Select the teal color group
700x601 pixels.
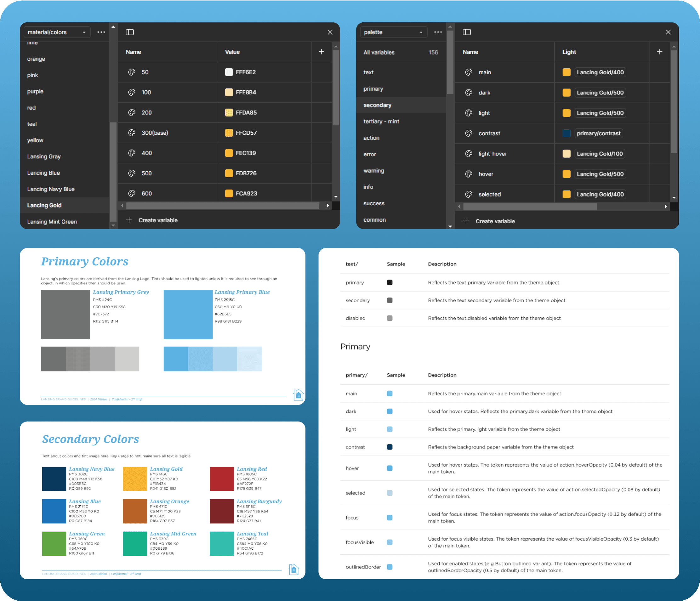pyautogui.click(x=65, y=124)
